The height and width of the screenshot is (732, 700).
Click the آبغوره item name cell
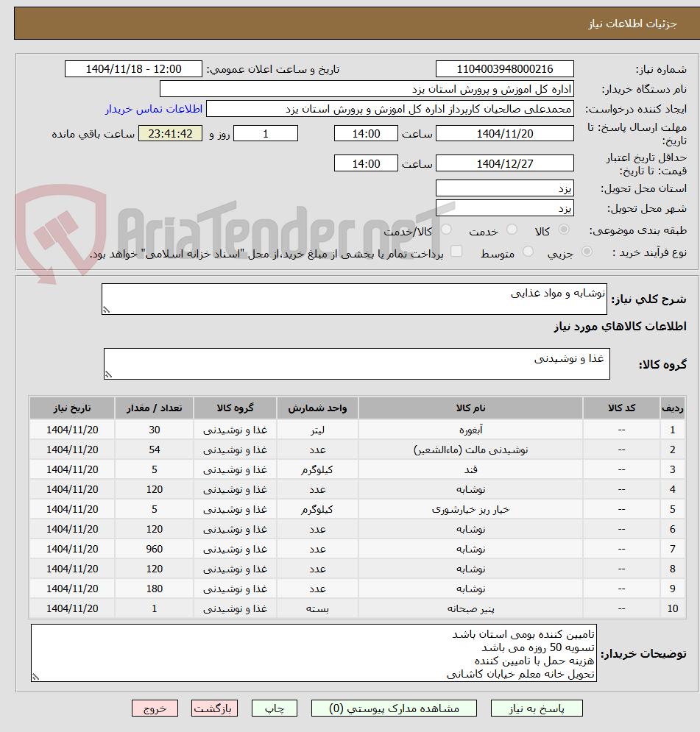click(x=470, y=430)
